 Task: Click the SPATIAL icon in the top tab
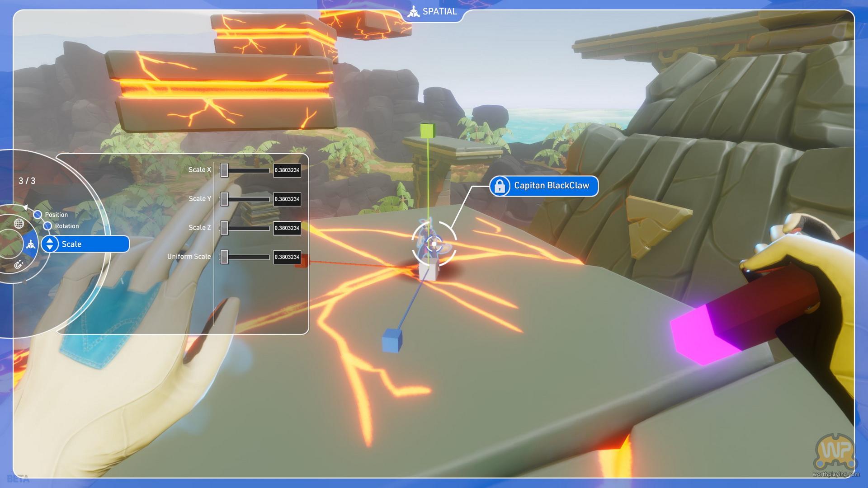413,12
